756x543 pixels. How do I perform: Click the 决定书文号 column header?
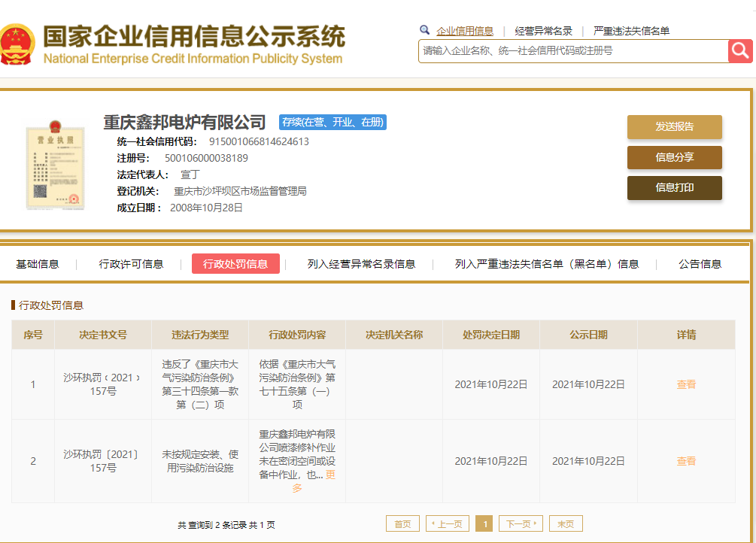(x=103, y=335)
